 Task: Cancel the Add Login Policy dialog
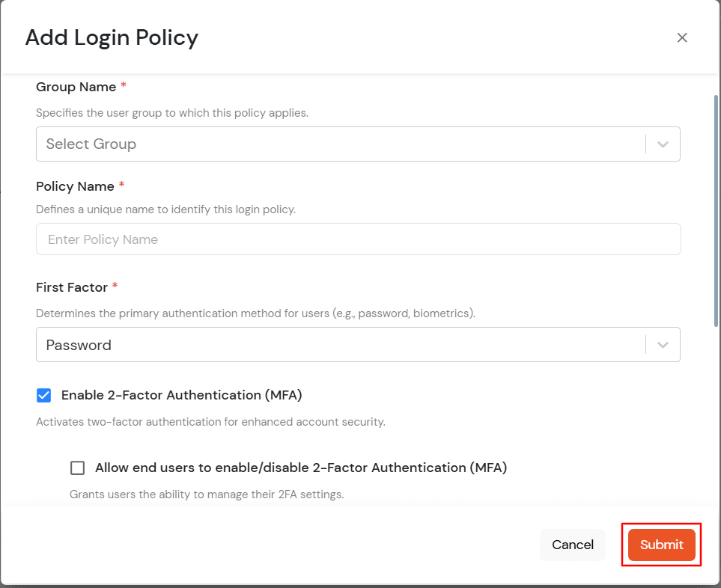(572, 545)
